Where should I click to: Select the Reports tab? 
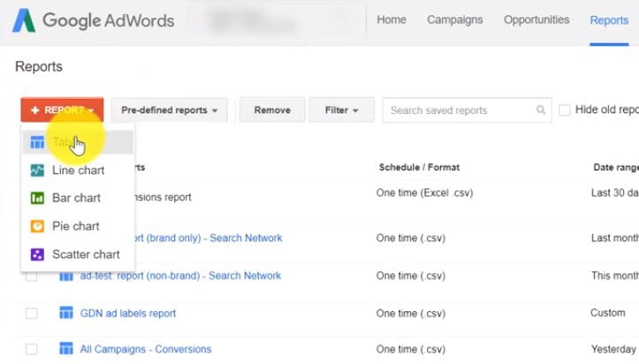click(609, 20)
